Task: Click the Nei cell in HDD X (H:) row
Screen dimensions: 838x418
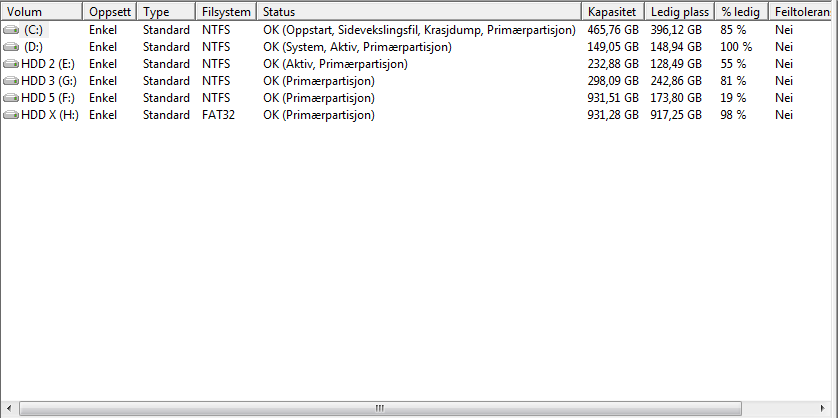Action: pos(784,115)
